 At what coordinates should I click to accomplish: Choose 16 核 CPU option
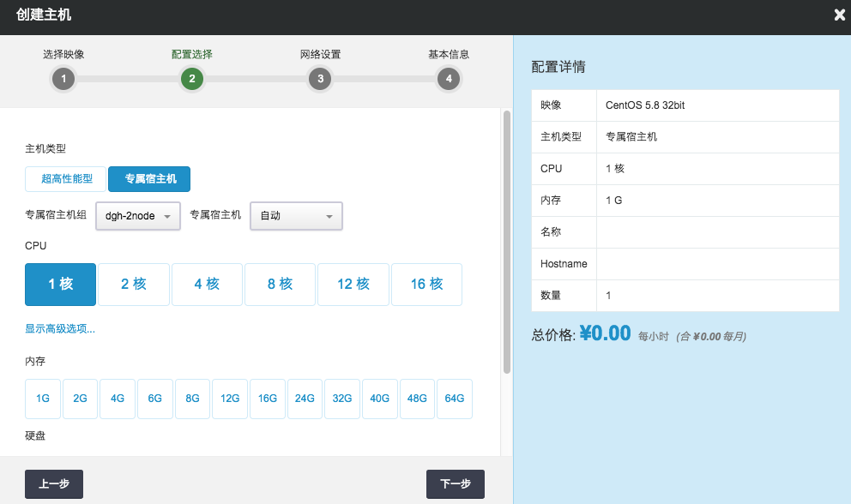coord(426,285)
